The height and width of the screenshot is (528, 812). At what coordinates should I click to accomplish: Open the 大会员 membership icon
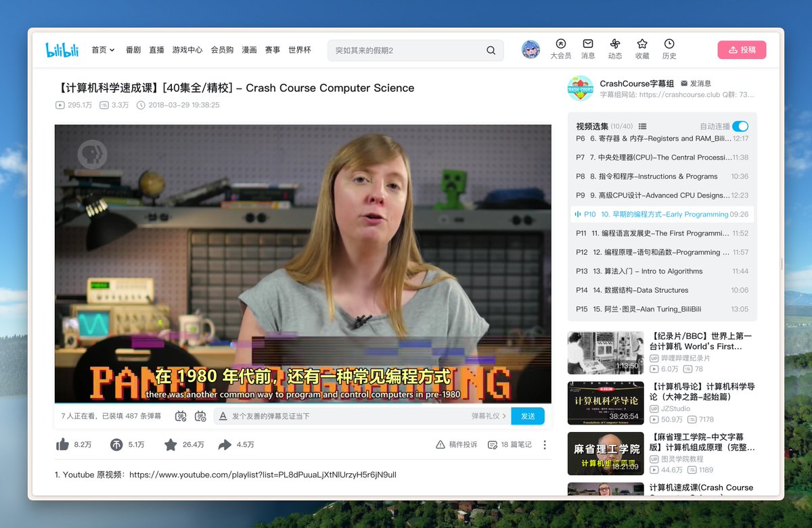click(x=560, y=49)
